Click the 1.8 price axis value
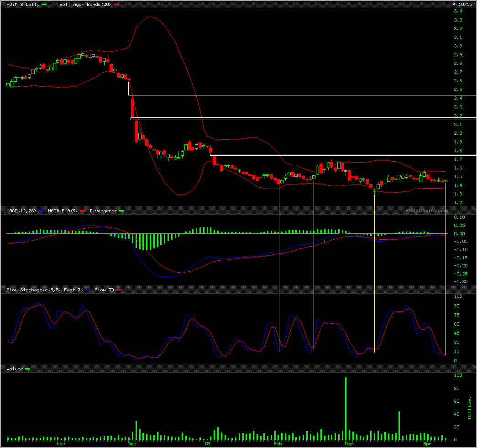 tap(458, 151)
